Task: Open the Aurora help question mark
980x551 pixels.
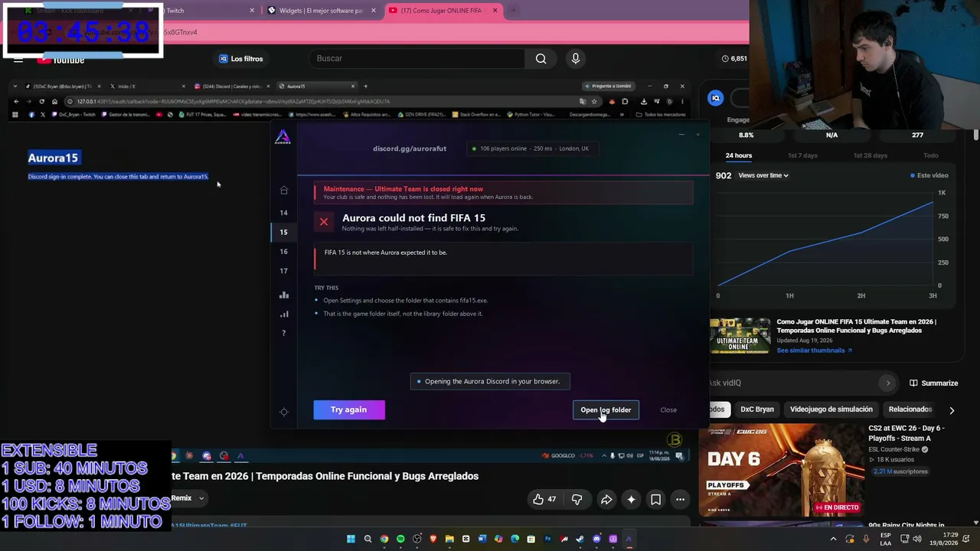Action: click(284, 333)
